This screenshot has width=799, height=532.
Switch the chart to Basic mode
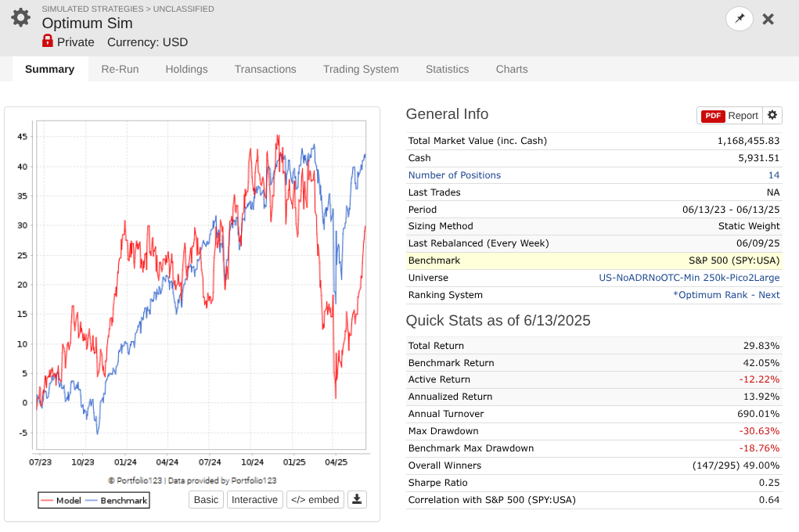point(206,500)
